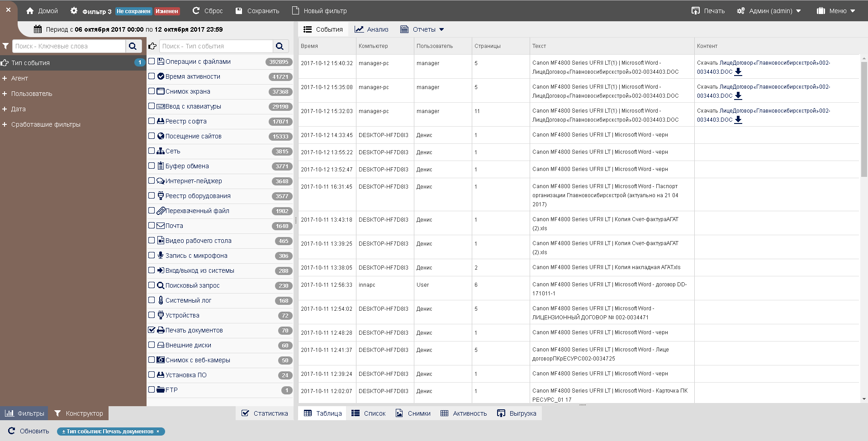Click the Сохранить floppy disk icon
Screen dimensions: 868x441
239,11
